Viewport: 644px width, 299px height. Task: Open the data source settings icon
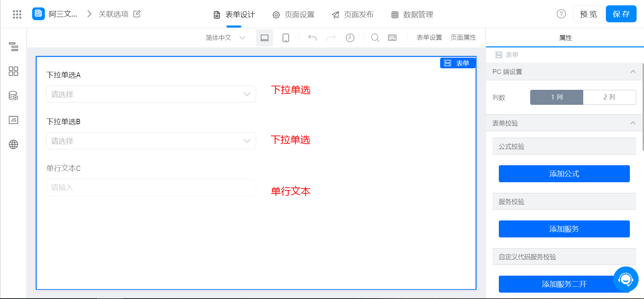click(13, 96)
